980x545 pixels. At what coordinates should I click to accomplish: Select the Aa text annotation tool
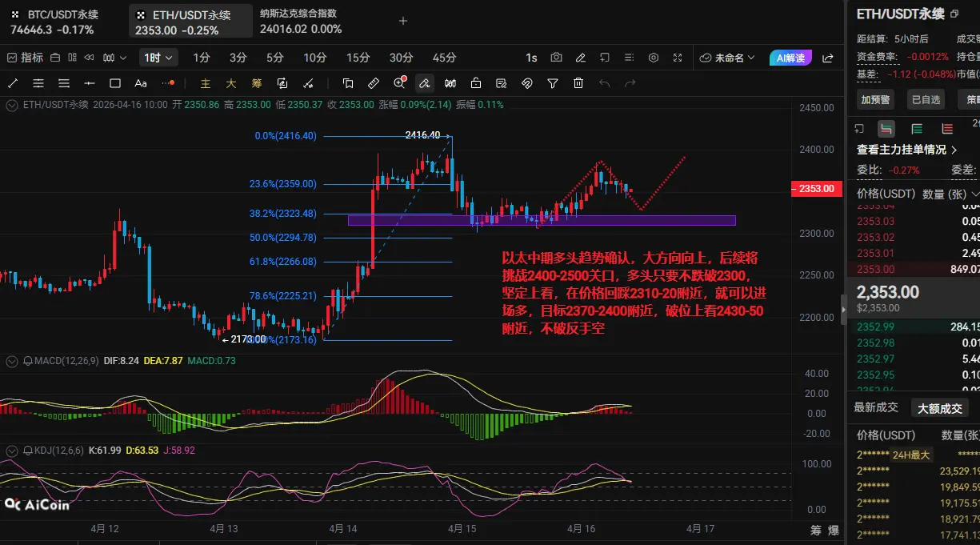tap(141, 83)
